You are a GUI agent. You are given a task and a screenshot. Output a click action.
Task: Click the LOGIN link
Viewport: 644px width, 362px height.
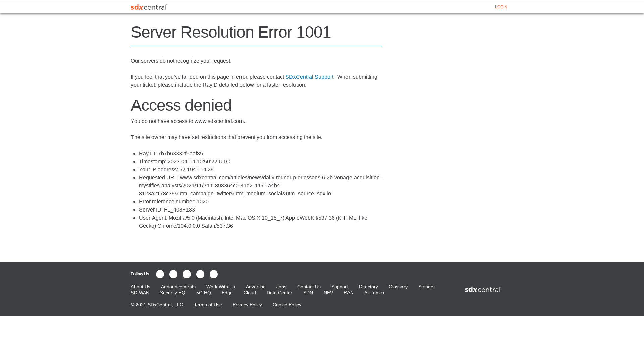coord(501,7)
